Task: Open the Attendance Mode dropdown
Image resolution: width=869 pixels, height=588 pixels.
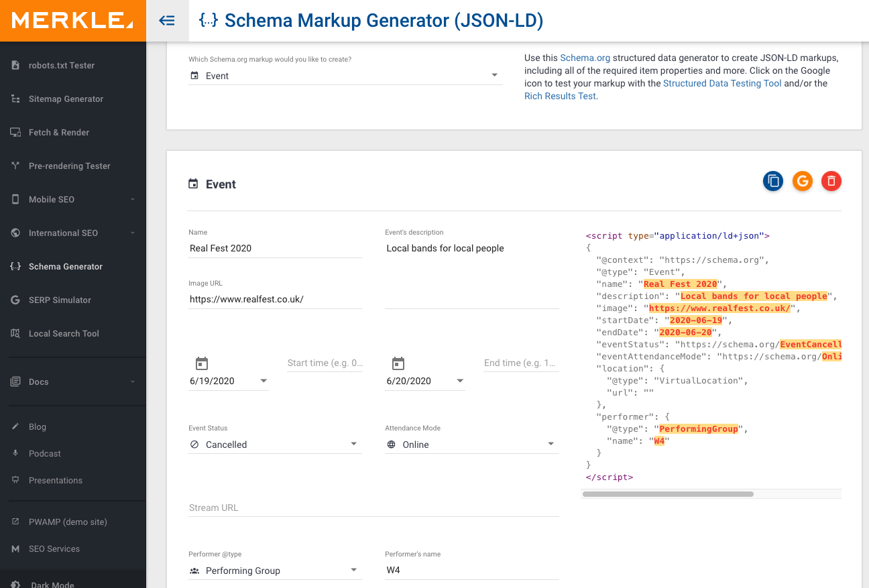Action: pyautogui.click(x=471, y=445)
